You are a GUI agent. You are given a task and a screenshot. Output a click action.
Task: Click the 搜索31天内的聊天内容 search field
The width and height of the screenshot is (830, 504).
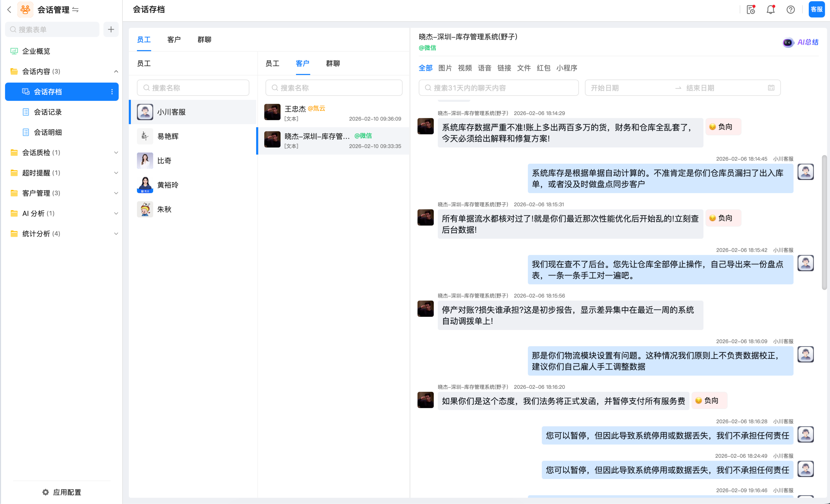click(499, 88)
